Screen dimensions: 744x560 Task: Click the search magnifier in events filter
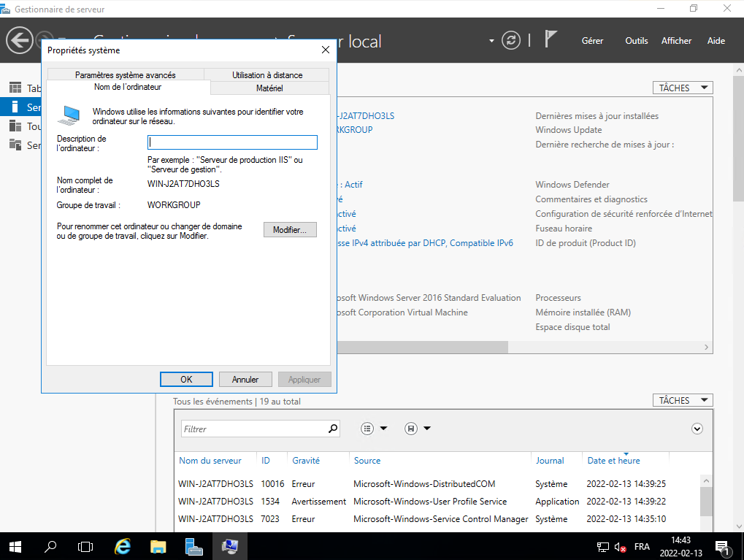click(x=333, y=429)
